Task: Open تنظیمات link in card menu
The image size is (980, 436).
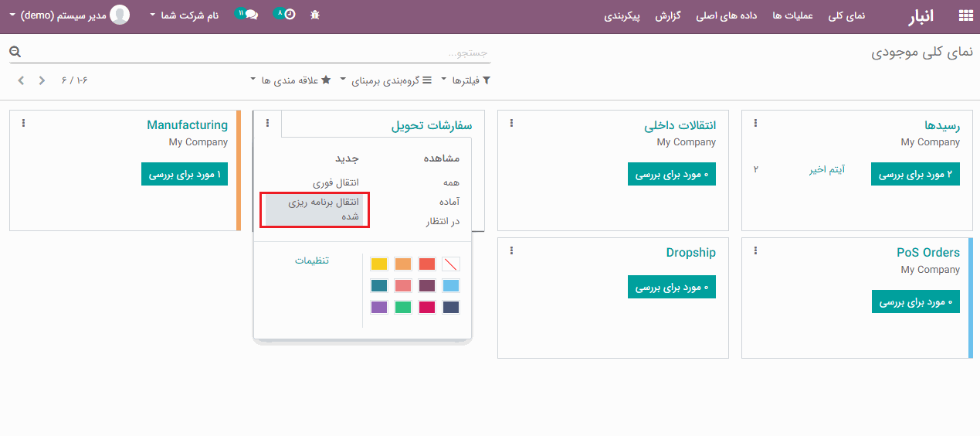Action: click(x=312, y=261)
